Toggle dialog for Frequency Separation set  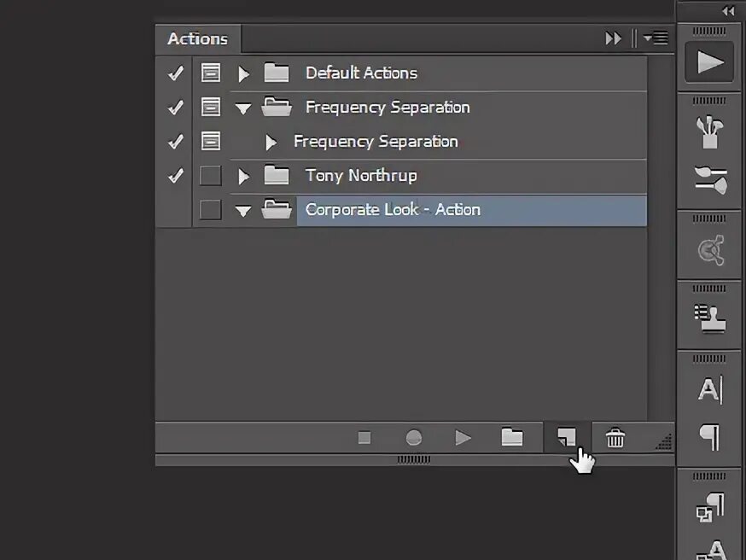(210, 107)
